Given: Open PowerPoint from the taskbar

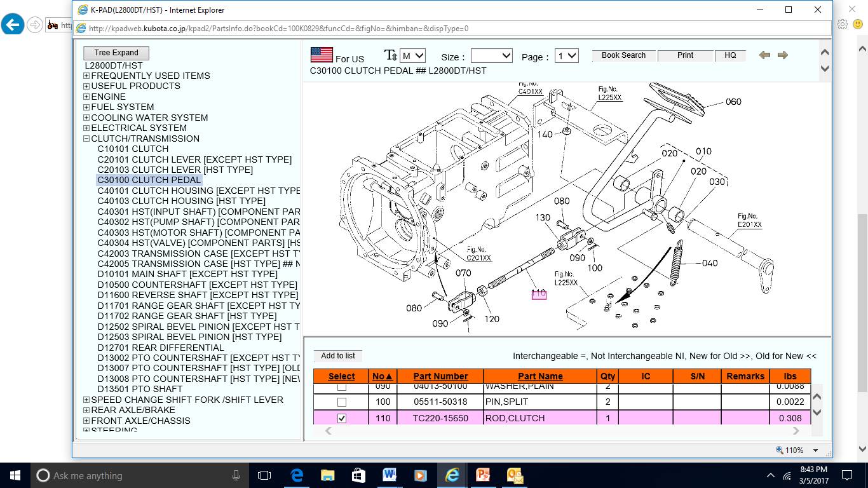Looking at the screenshot, I should [483, 475].
